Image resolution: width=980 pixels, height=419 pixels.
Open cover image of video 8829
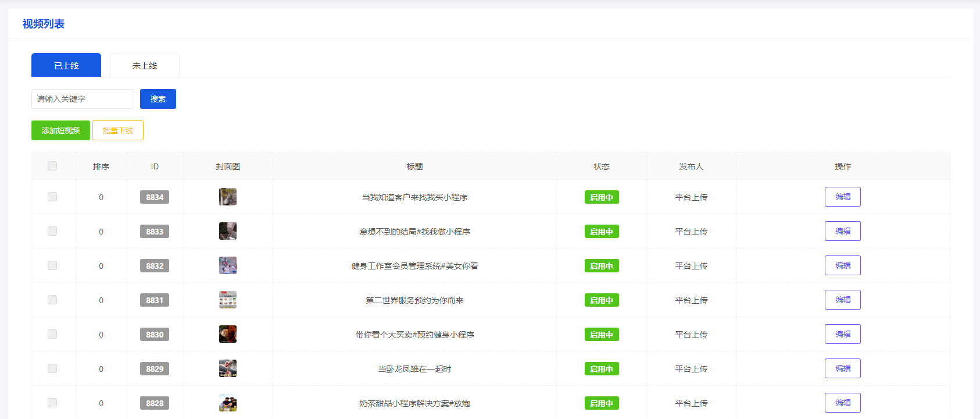tap(227, 368)
